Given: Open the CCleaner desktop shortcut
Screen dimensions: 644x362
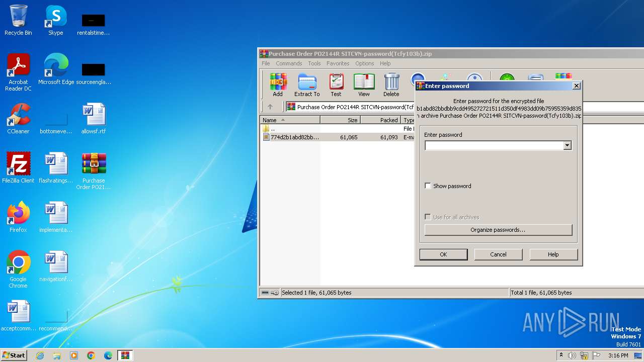Looking at the screenshot, I should pos(18,119).
